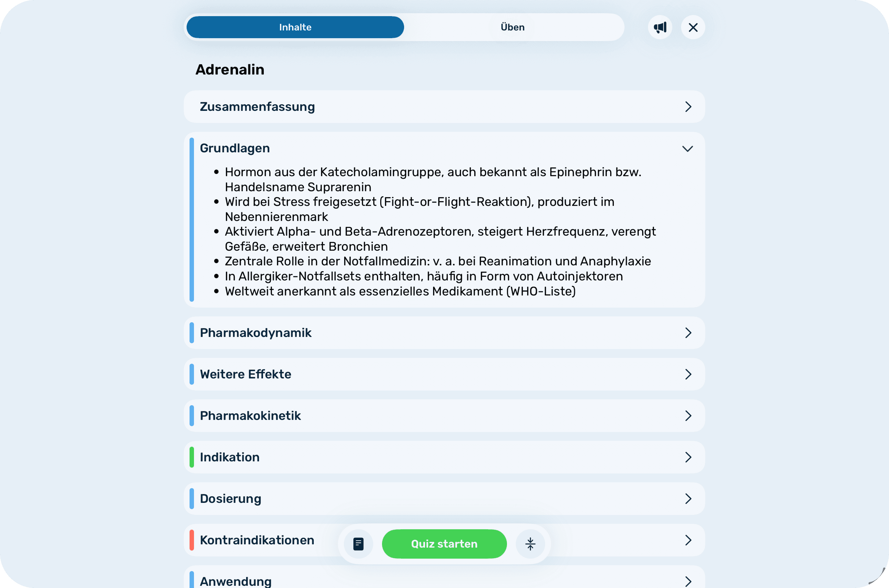This screenshot has height=588, width=889.
Task: Switch to the Üben tab
Action: pos(512,27)
